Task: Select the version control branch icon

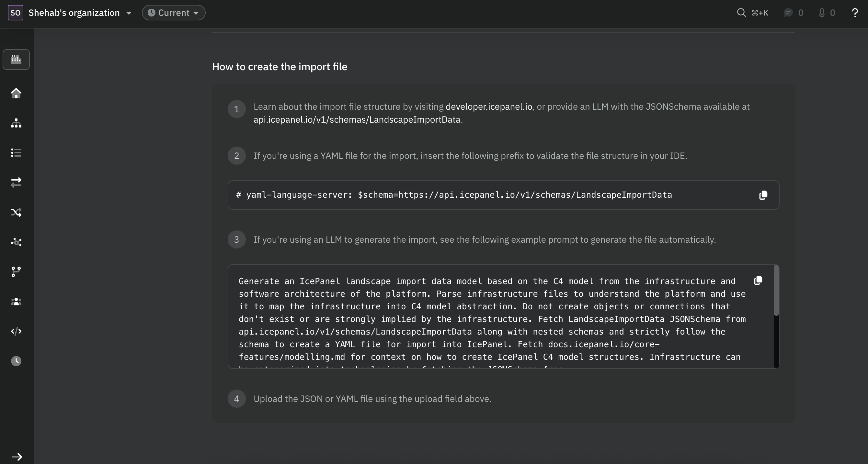Action: tap(16, 271)
